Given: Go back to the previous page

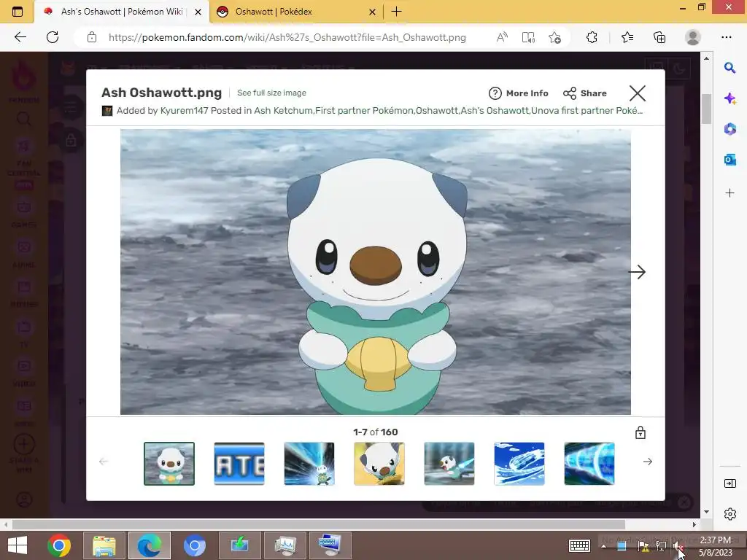Looking at the screenshot, I should pyautogui.click(x=20, y=37).
